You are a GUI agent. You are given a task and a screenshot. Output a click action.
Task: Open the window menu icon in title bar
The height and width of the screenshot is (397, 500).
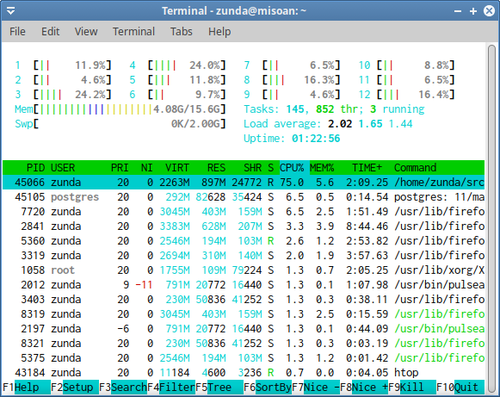11,11
